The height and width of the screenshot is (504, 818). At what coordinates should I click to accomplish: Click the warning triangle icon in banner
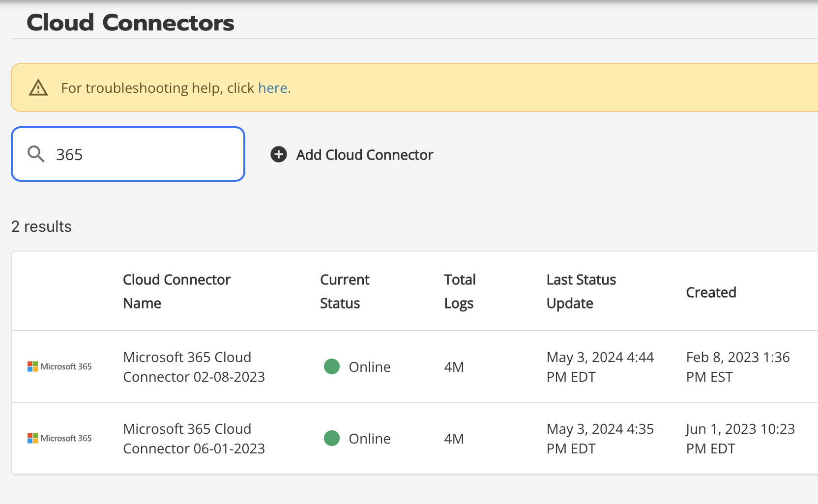coord(38,88)
